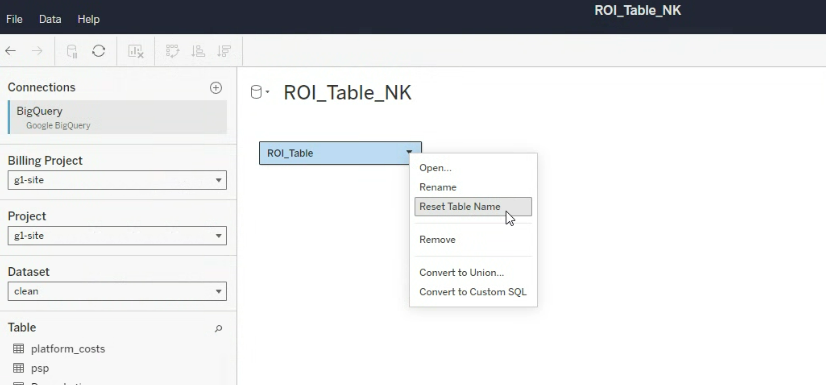This screenshot has width=829, height=391.
Task: Click the back arrow in toolbar
Action: click(x=11, y=51)
